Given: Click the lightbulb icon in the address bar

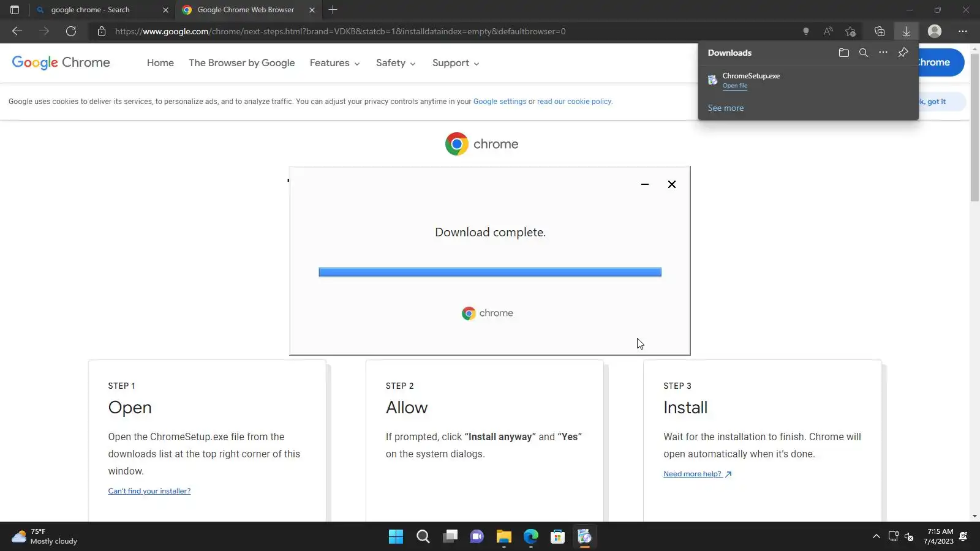Looking at the screenshot, I should (x=806, y=31).
